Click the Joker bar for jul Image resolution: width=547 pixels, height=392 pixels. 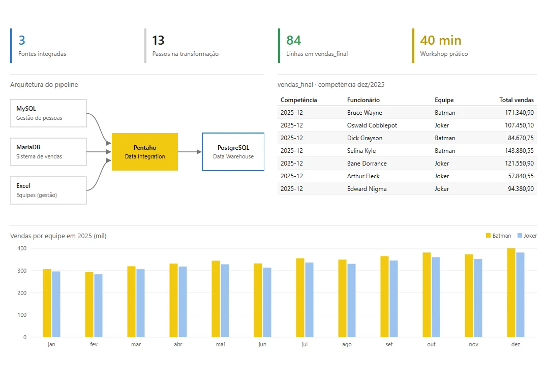310,300
